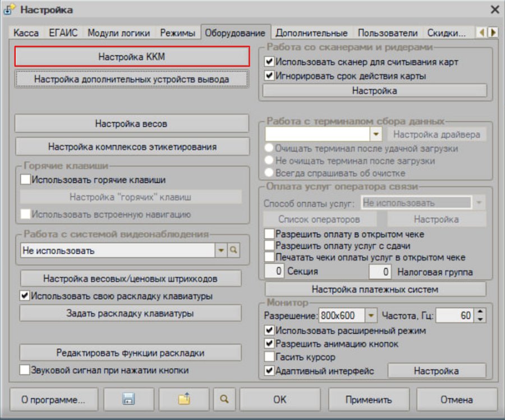The image size is (505, 420).
Task: Toggle Разрешить анимацию кнопок checkbox
Action: [269, 344]
